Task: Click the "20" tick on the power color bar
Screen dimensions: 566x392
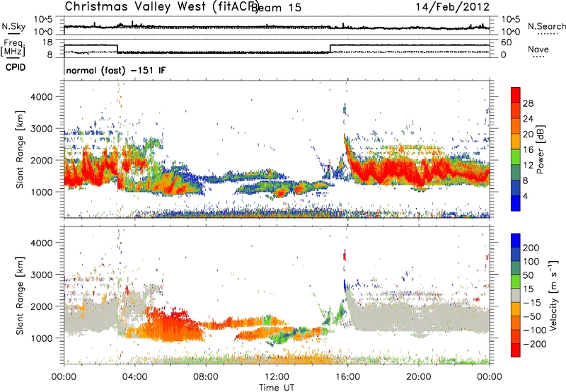Action: [x=528, y=134]
